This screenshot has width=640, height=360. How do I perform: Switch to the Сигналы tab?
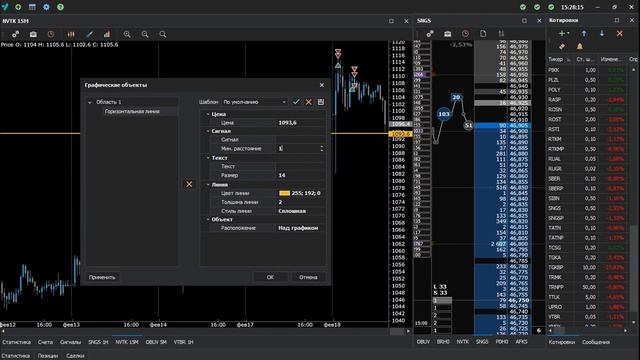(70, 342)
